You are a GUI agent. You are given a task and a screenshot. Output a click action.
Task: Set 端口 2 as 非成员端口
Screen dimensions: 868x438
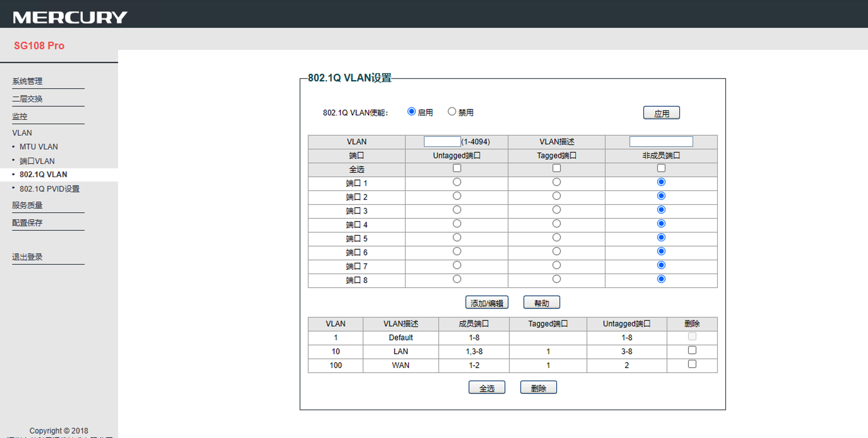661,196
